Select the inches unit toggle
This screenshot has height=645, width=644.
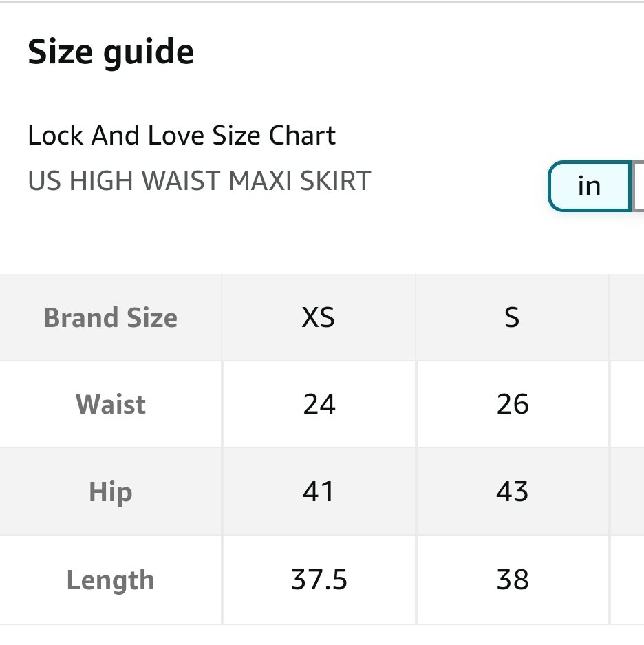(x=590, y=187)
